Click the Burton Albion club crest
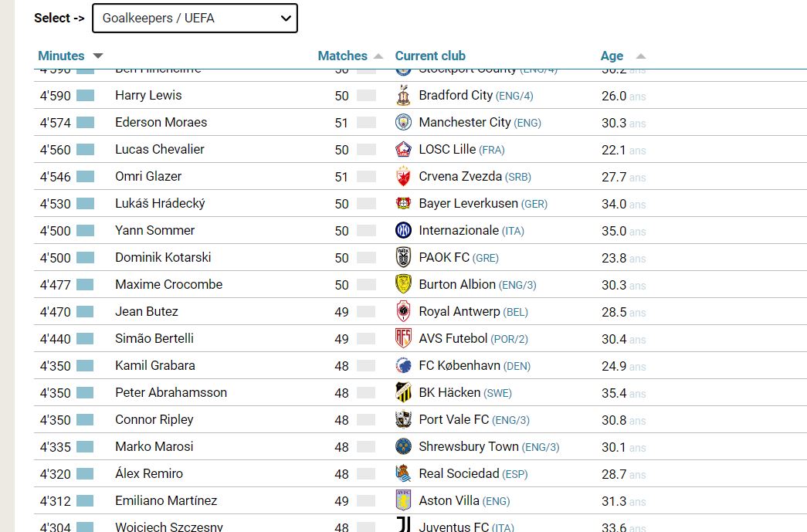Screen dimensions: 807x532 coord(403,284)
